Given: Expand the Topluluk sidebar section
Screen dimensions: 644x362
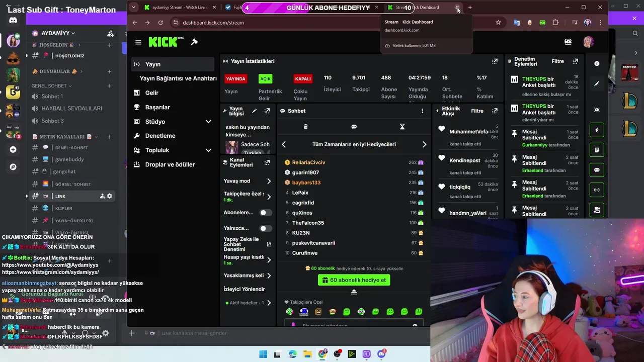Looking at the screenshot, I should pos(208,150).
